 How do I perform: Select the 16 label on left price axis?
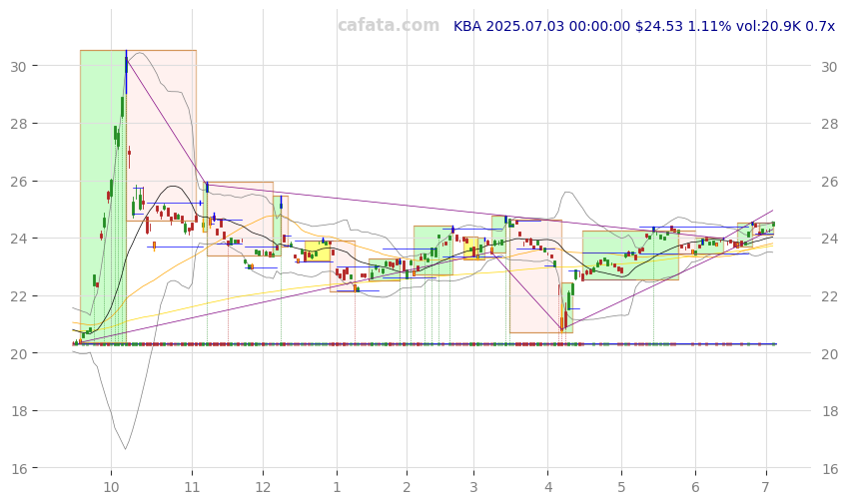click(18, 468)
